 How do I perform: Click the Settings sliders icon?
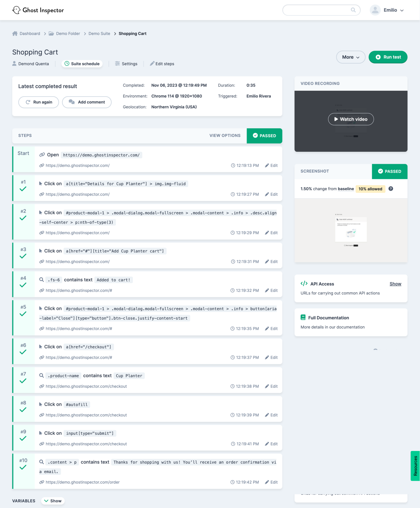(117, 63)
